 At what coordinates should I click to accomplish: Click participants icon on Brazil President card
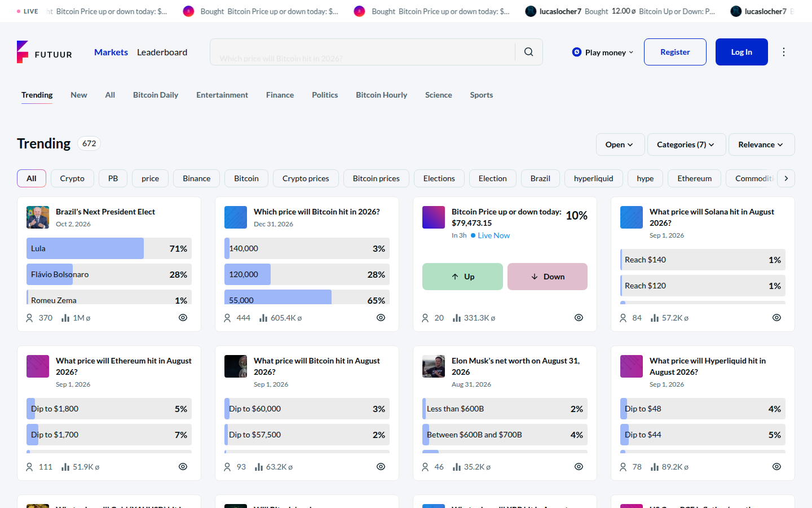click(x=29, y=318)
